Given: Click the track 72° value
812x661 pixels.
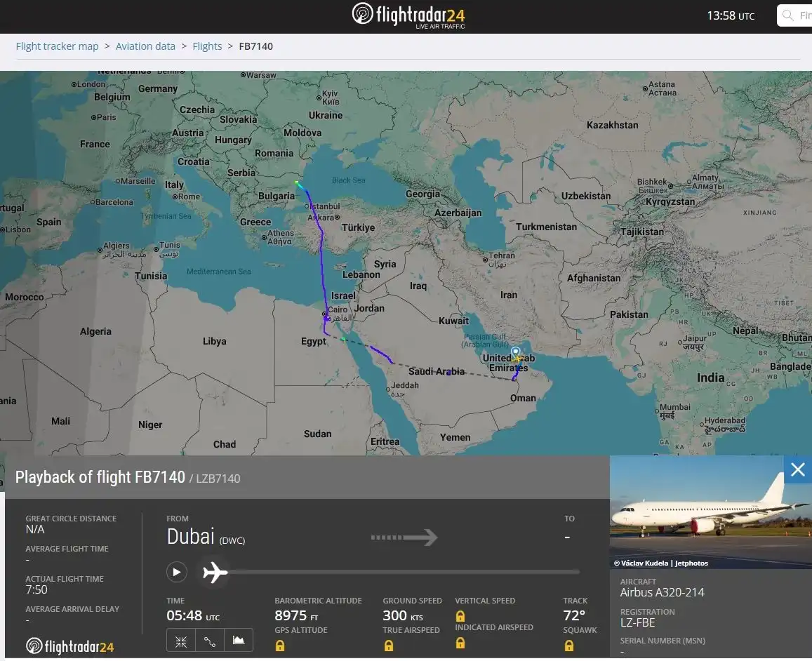Looking at the screenshot, I should coord(574,615).
